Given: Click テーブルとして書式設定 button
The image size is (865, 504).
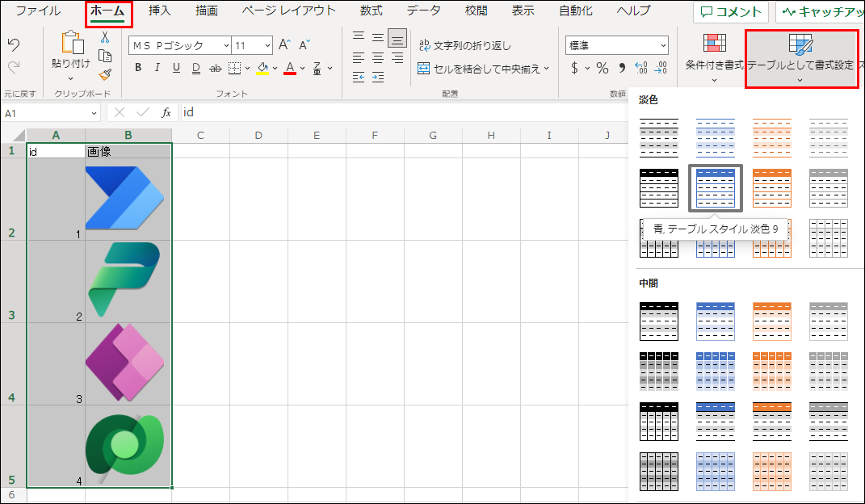Looking at the screenshot, I should (800, 58).
